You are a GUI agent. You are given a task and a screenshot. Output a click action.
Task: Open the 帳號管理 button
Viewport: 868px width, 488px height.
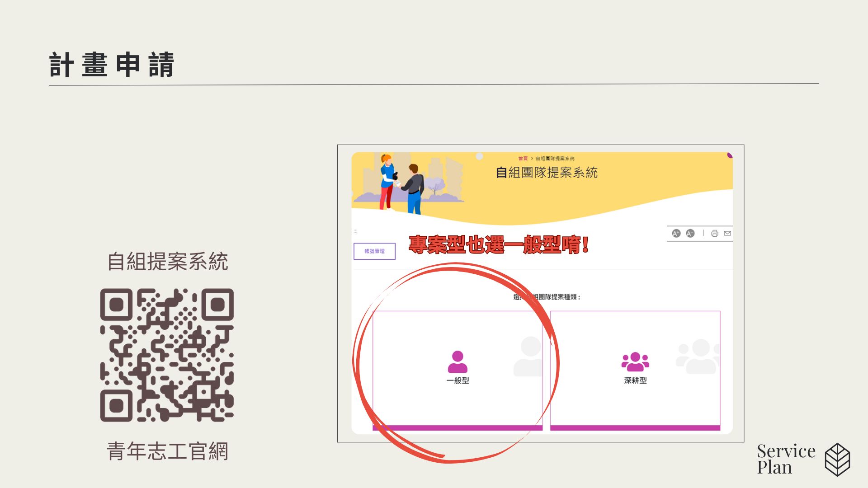tap(374, 251)
